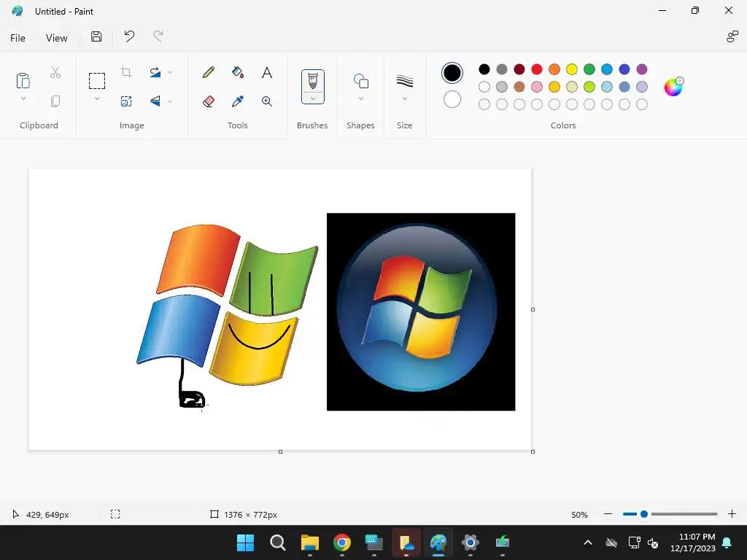Move the zoom slider handle
This screenshot has height=560, width=747.
click(644, 514)
